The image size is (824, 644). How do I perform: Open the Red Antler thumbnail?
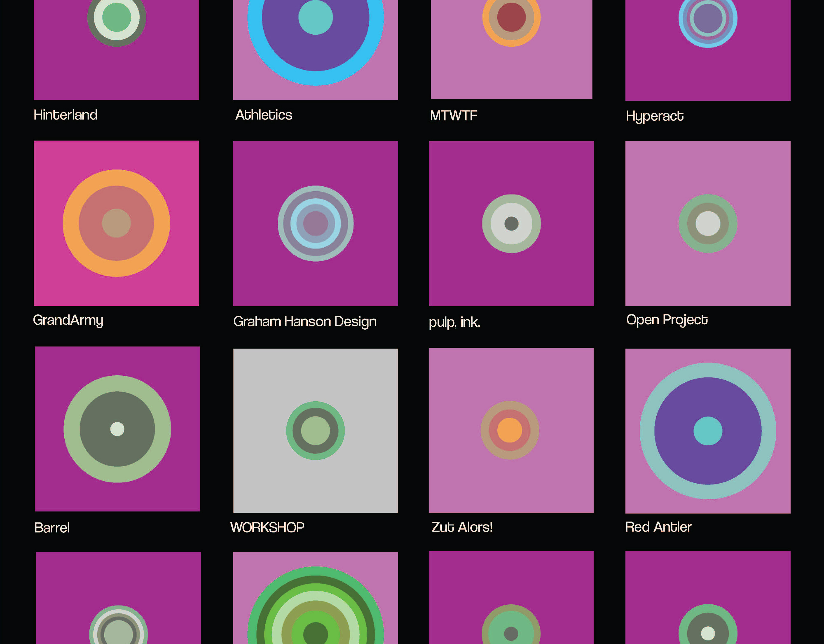(708, 431)
